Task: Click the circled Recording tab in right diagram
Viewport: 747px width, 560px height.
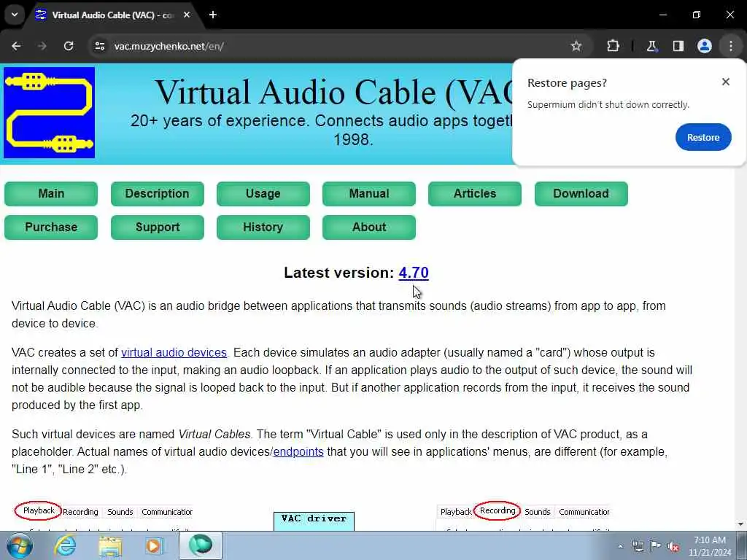Action: click(x=498, y=510)
